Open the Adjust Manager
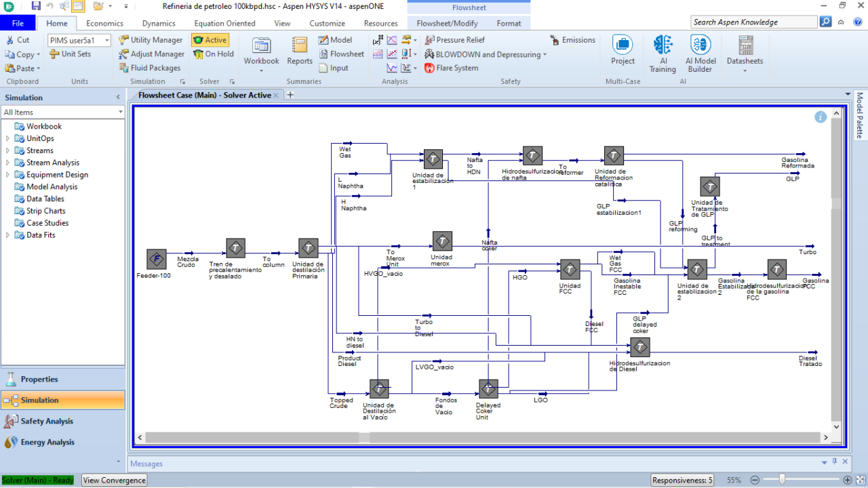The height and width of the screenshot is (488, 868). pos(151,54)
